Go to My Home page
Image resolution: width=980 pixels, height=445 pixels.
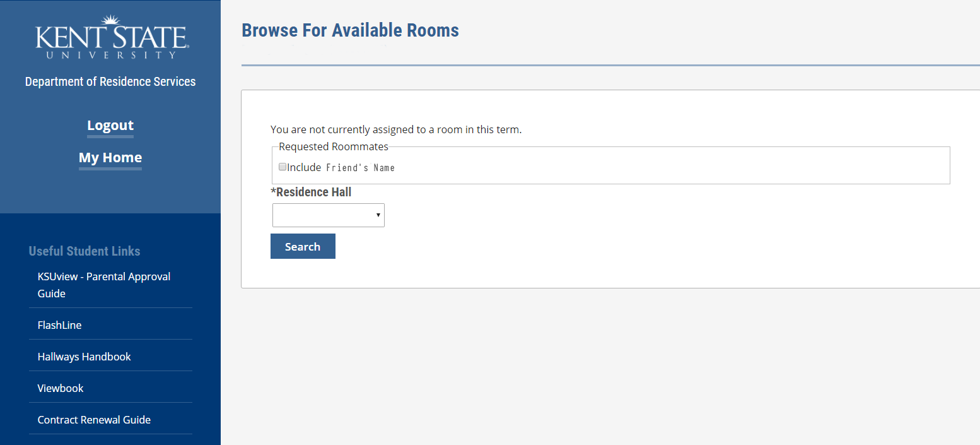tap(110, 158)
